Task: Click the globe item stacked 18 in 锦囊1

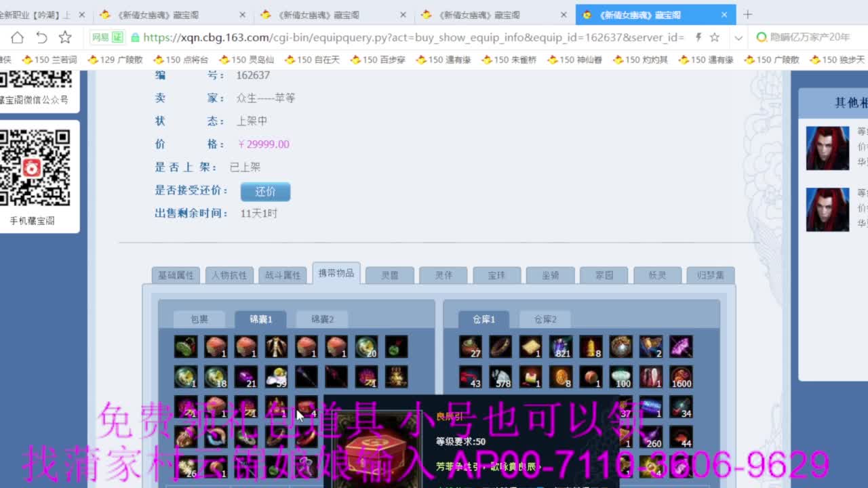Action: [216, 376]
